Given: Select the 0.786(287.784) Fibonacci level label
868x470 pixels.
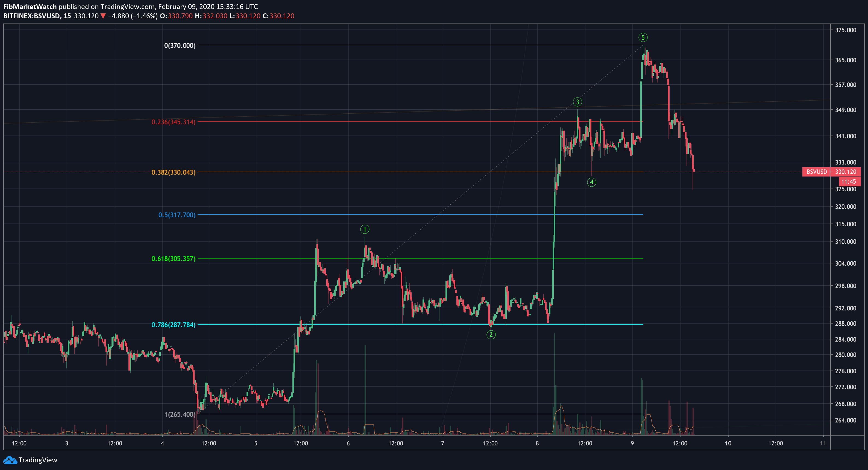Looking at the screenshot, I should point(173,325).
